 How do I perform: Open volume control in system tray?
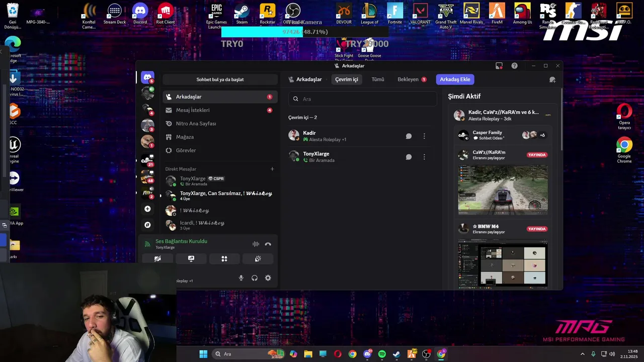[612, 354]
